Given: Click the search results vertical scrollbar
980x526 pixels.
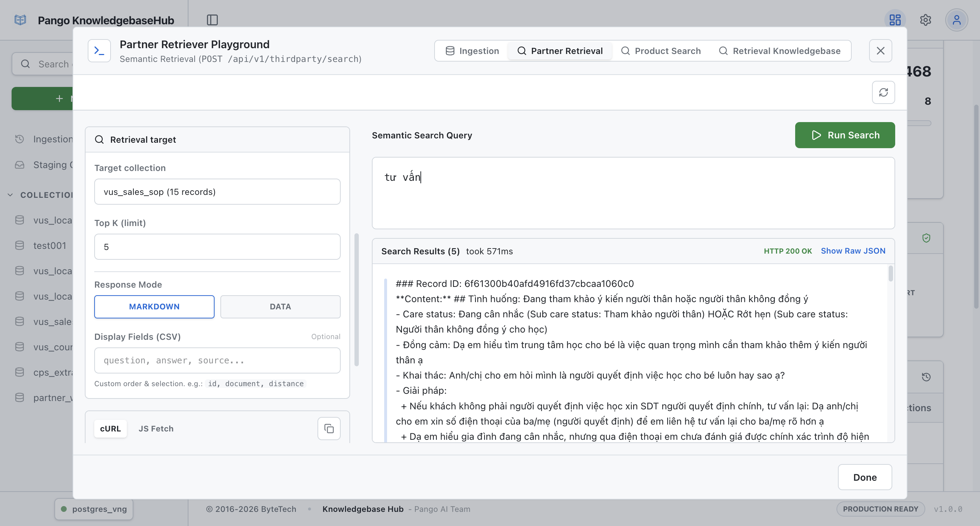Looking at the screenshot, I should tap(890, 274).
